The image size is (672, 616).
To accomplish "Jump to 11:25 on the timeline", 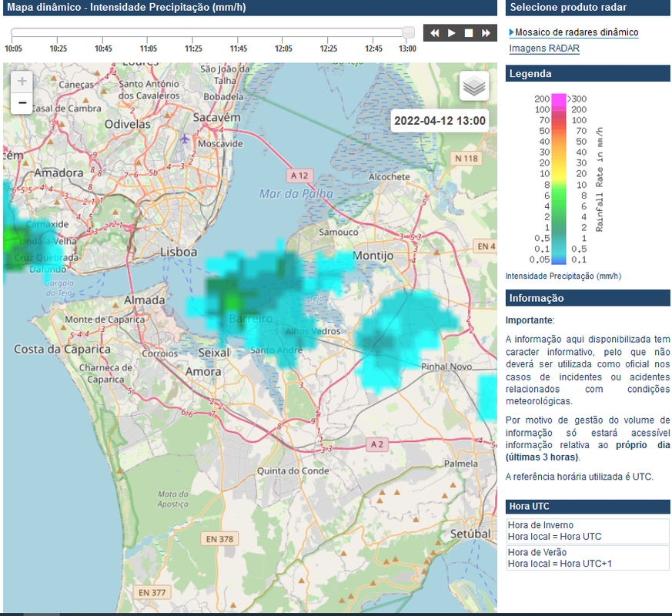I will coord(193,49).
